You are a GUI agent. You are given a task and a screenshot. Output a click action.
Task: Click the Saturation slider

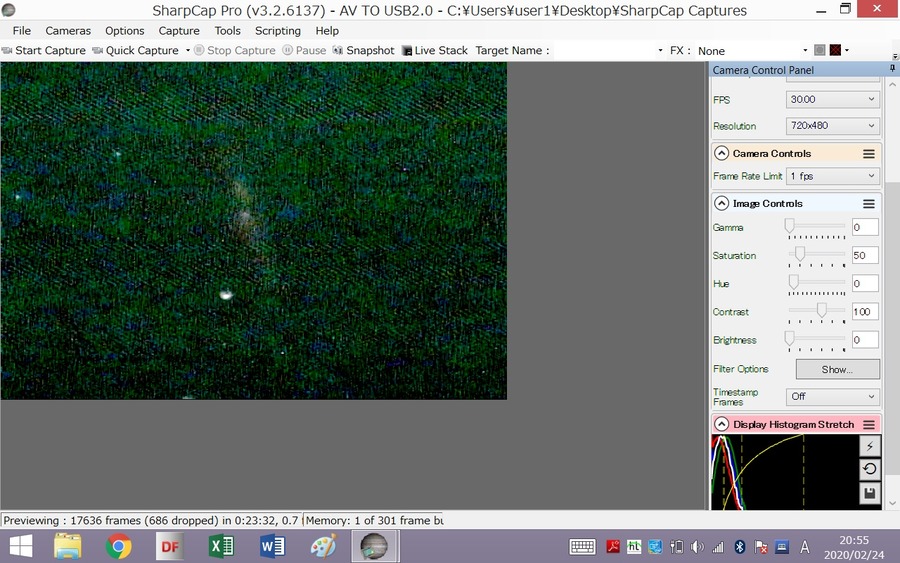click(816, 255)
